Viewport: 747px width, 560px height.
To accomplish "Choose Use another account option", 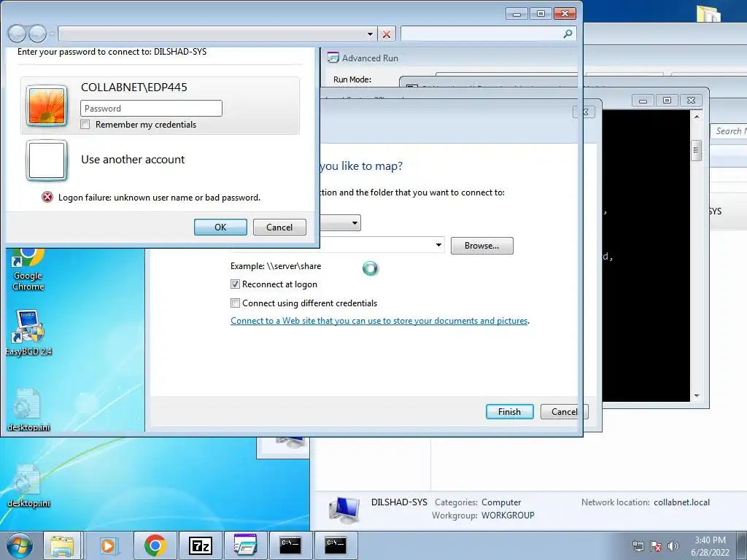I will click(133, 160).
